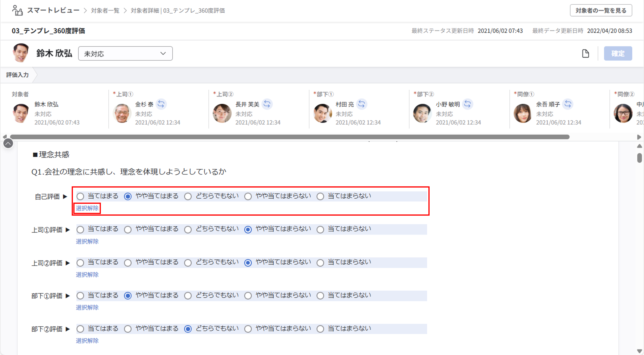Image resolution: width=644 pixels, height=355 pixels.
Task: Click the document icon next to 確定
Action: (585, 53)
